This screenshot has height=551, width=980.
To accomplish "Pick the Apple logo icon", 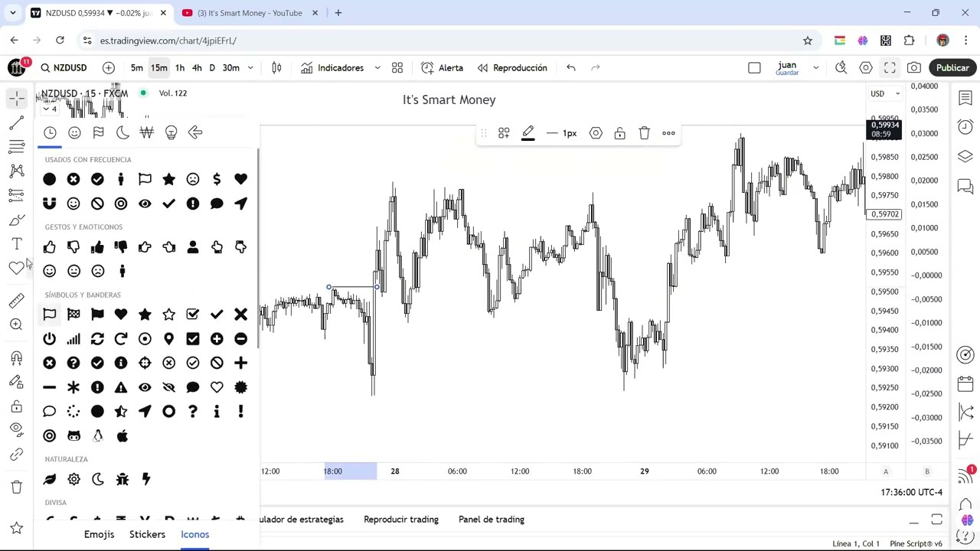I will point(122,436).
